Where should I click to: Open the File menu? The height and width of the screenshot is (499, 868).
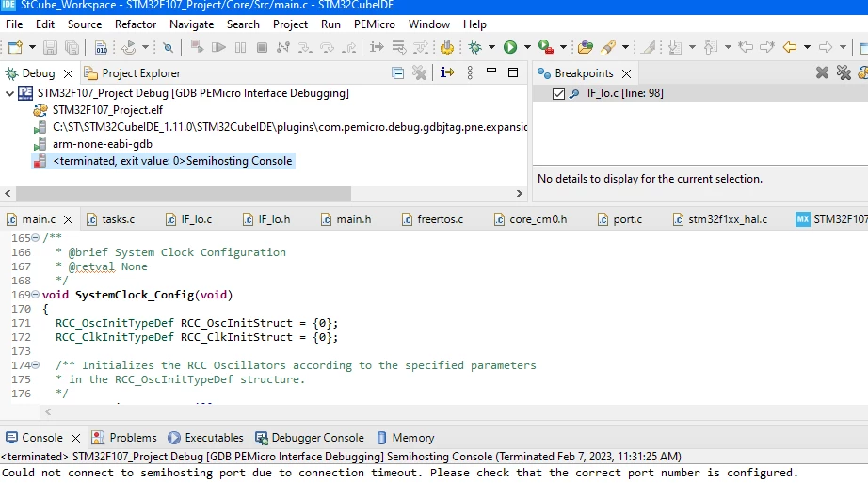point(14,24)
